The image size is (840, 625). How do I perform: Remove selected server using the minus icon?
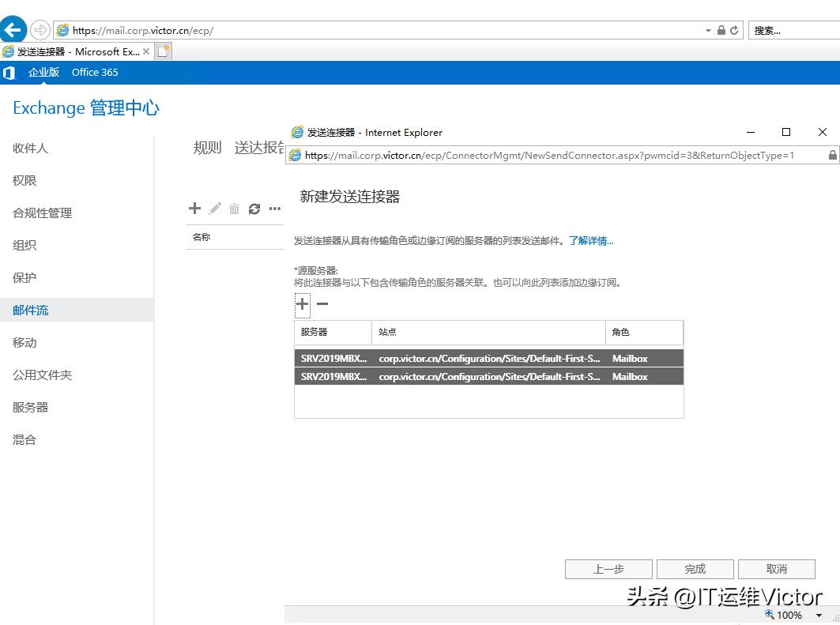(322, 304)
